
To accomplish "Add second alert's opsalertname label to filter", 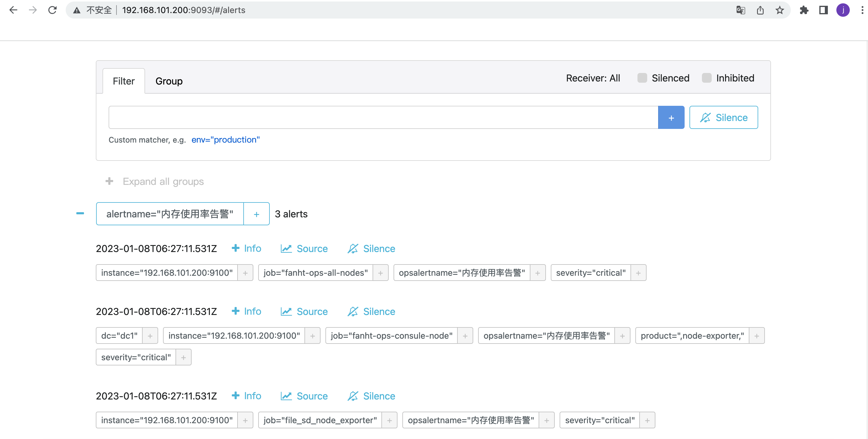I will click(622, 336).
